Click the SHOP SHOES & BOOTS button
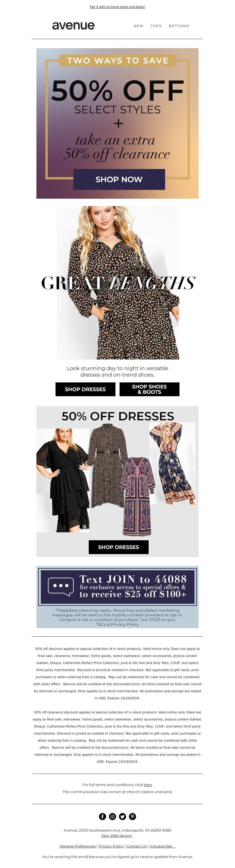This screenshot has height=868, width=235. pyautogui.click(x=149, y=389)
